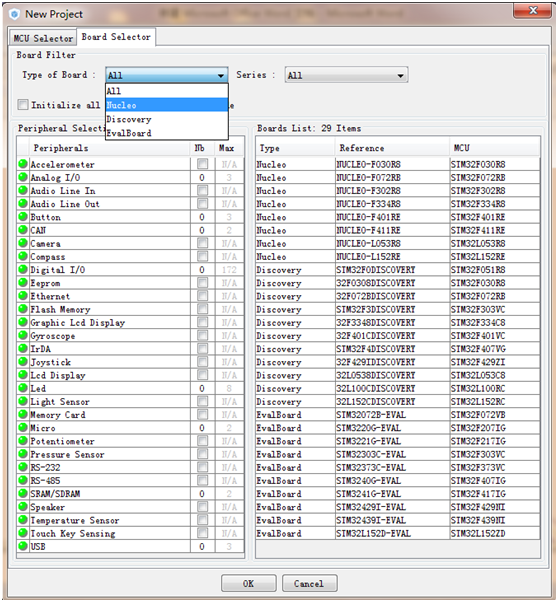558x602 pixels.
Task: Click the green icon next to Gyroscope
Action: [x=23, y=335]
